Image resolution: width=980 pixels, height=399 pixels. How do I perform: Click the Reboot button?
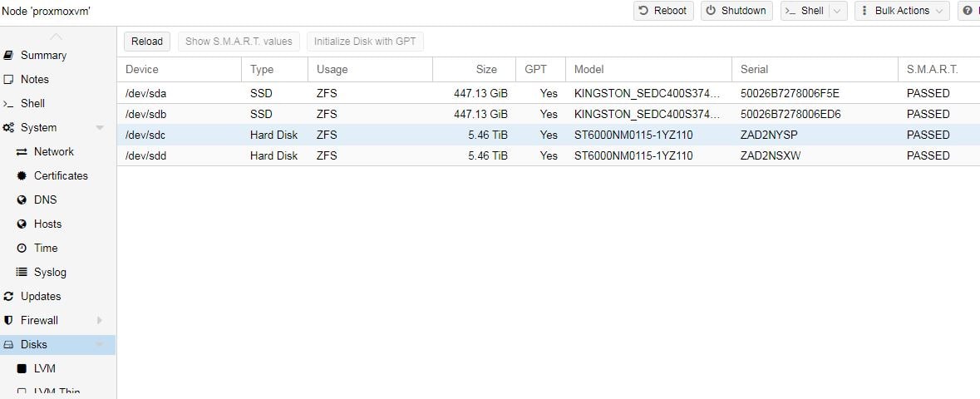663,11
